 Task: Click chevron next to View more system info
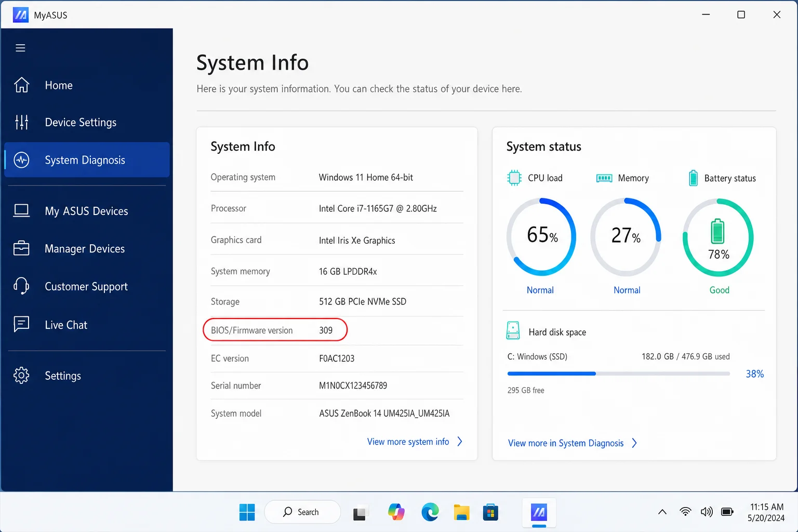pos(460,442)
